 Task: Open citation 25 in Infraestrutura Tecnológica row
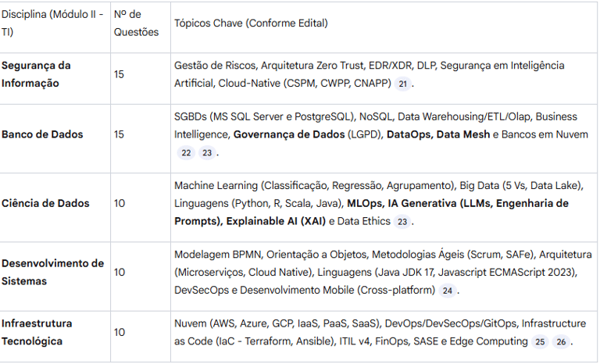pos(540,342)
